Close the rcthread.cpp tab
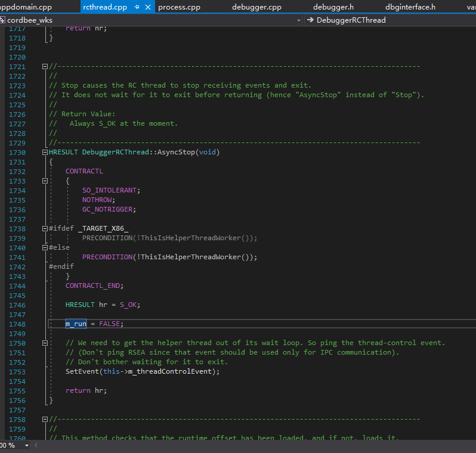Viewport: 476px width, 453px height. click(148, 7)
